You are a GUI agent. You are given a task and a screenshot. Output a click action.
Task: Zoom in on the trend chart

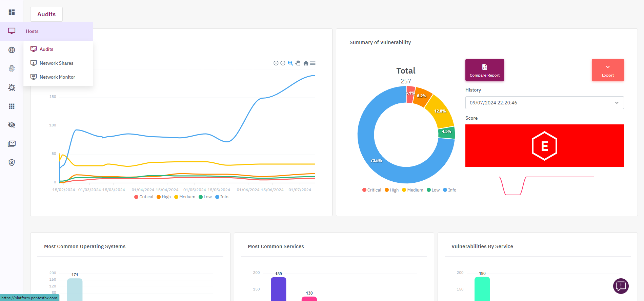pos(276,63)
